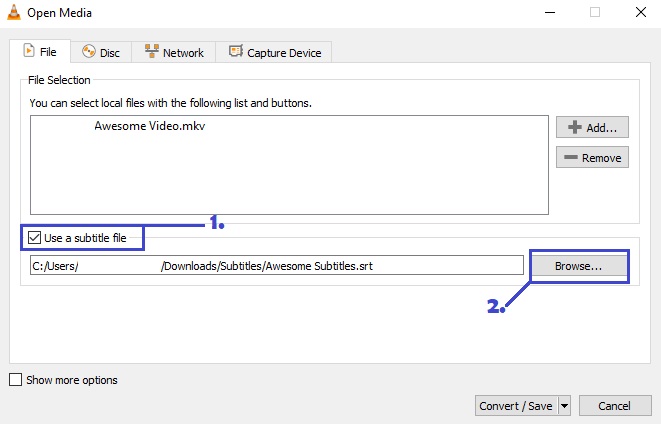This screenshot has height=424, width=661.
Task: Click the plus icon on the Add button
Action: 575,127
